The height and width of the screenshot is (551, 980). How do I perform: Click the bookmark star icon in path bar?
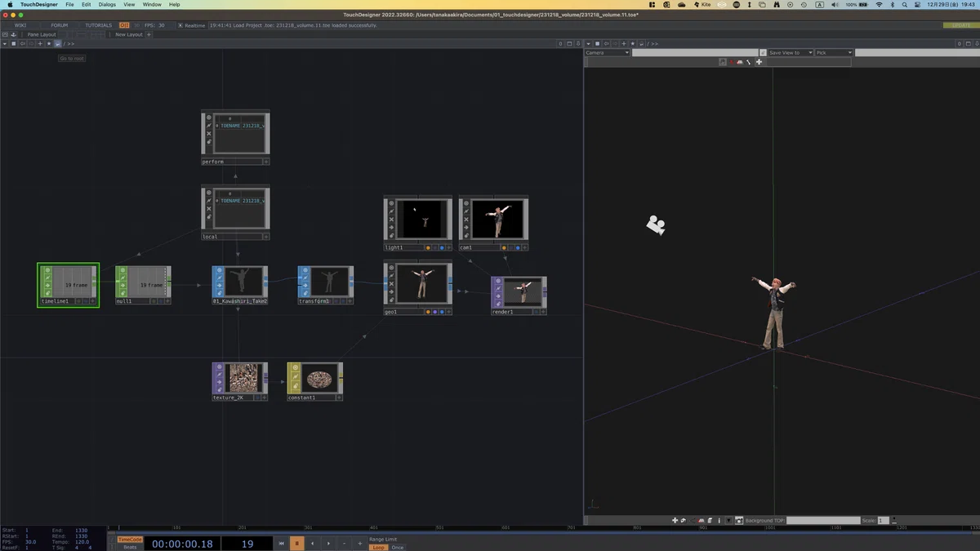(48, 43)
